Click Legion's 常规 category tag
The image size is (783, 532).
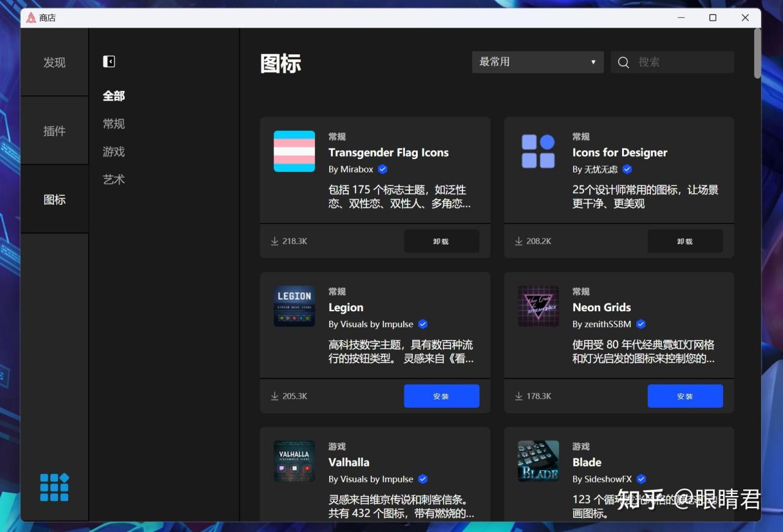point(337,292)
